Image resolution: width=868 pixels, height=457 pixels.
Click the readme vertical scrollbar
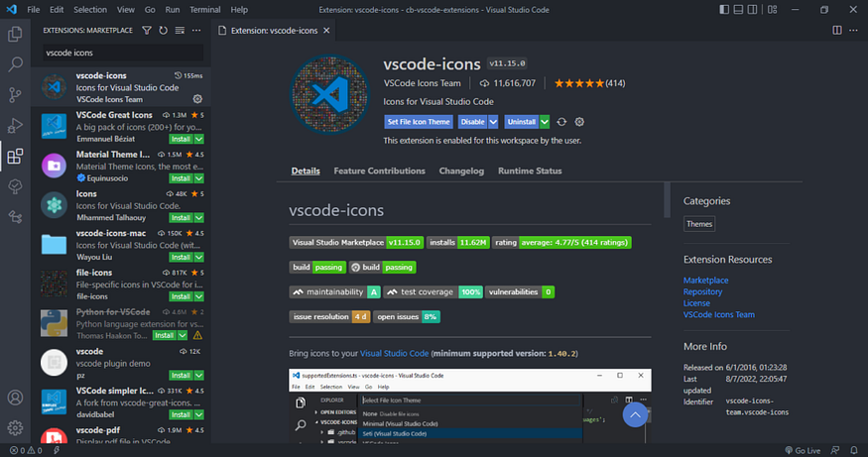[x=667, y=200]
